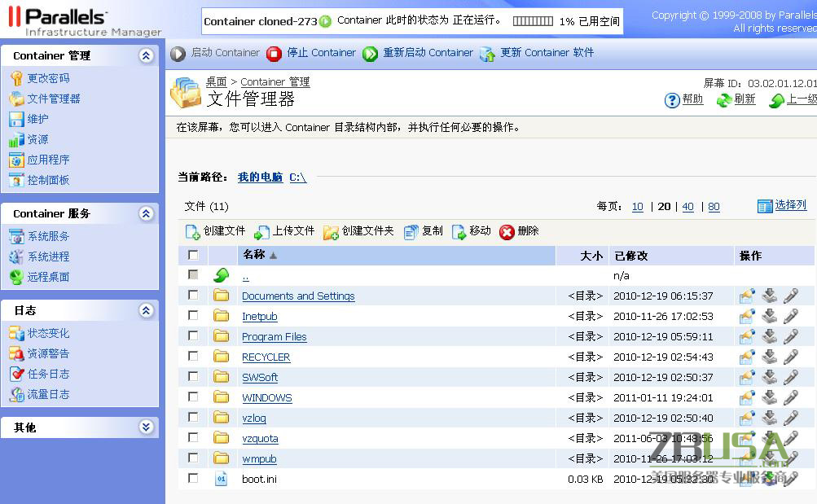The width and height of the screenshot is (817, 504).
Task: Click 我的电脑 in current path
Action: pyautogui.click(x=260, y=177)
